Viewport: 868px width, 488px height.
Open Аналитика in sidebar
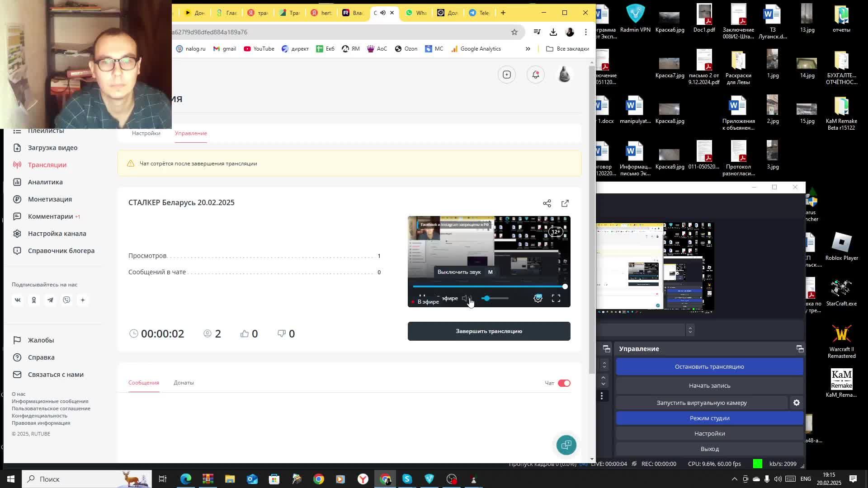click(x=45, y=182)
